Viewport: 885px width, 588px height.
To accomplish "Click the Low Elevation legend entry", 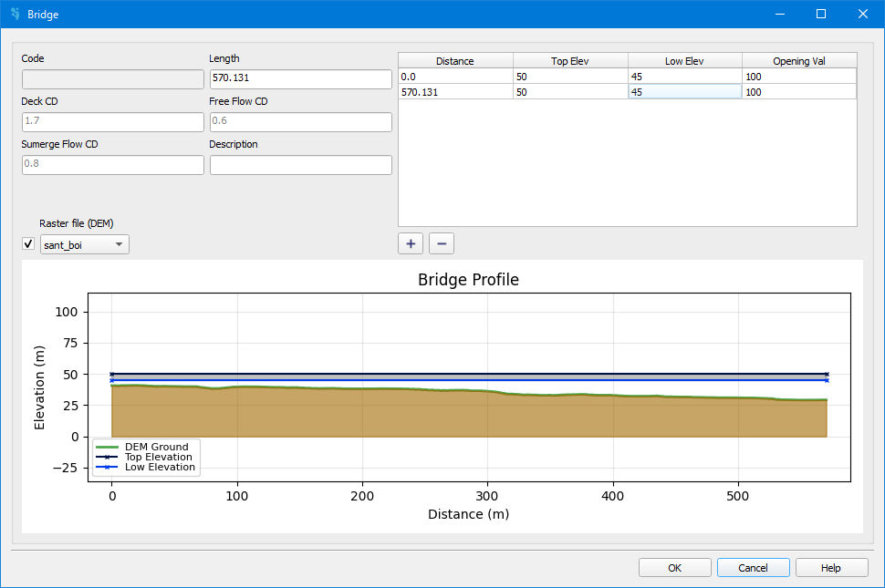I will (146, 467).
